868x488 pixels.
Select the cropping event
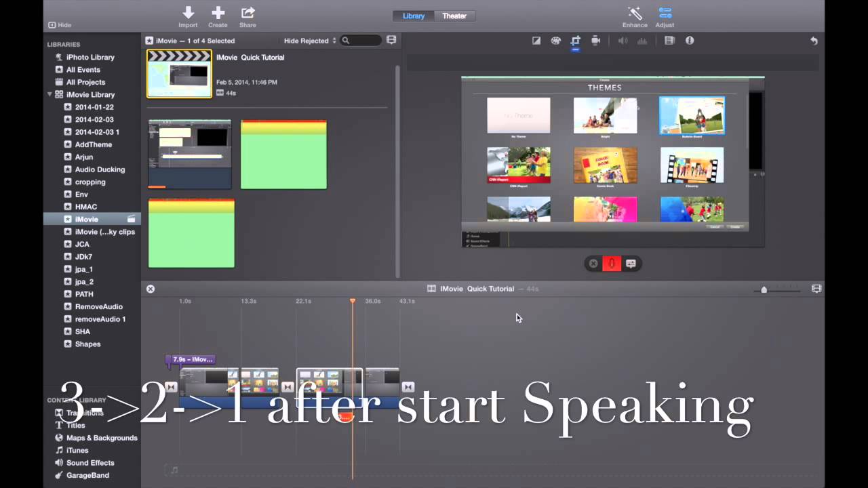tap(90, 182)
